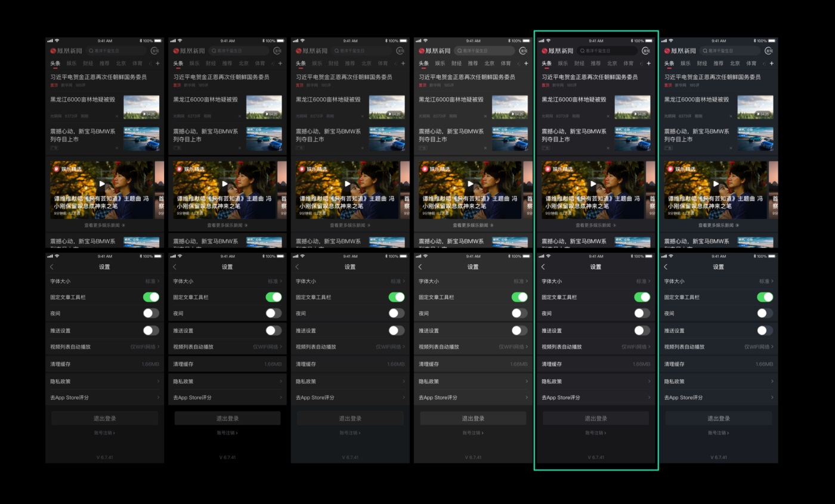Open 习近平电贺金正恩 headline in the second mockup
835x504 pixels.
point(221,77)
